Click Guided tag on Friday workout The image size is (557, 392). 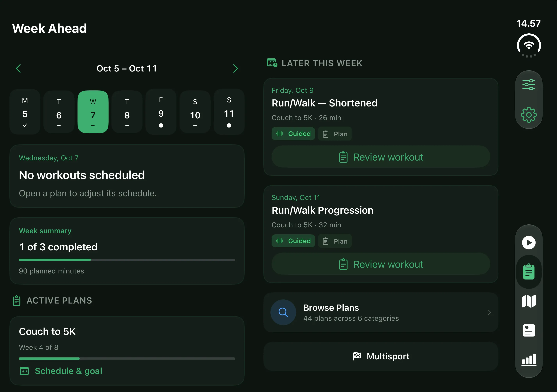(x=293, y=134)
